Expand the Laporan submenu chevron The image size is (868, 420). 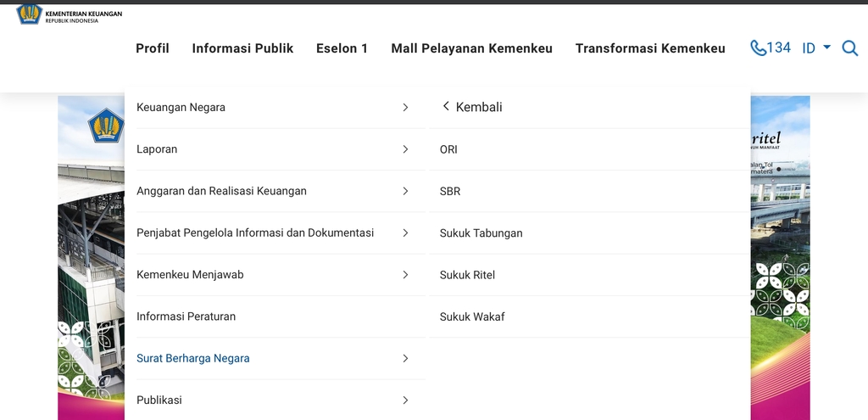click(405, 149)
